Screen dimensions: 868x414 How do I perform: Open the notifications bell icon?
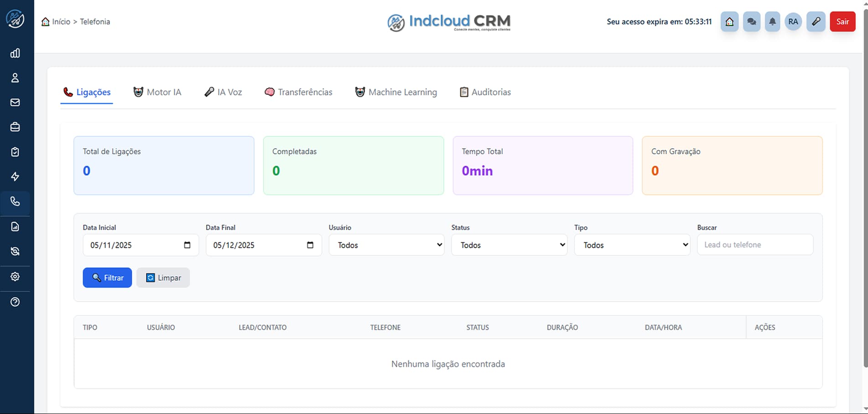click(x=772, y=21)
